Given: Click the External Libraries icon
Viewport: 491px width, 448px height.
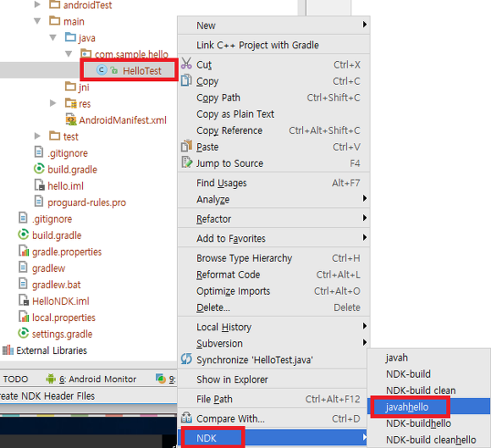Looking at the screenshot, I should pyautogui.click(x=8, y=350).
